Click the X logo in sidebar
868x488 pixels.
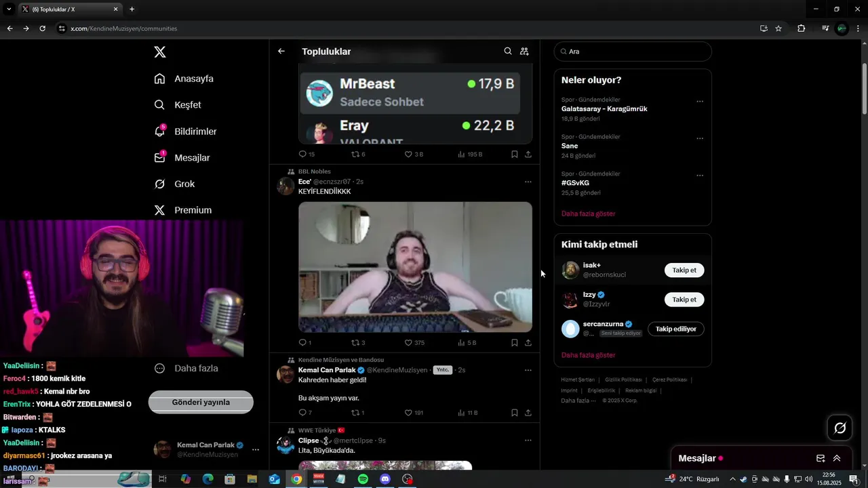159,52
